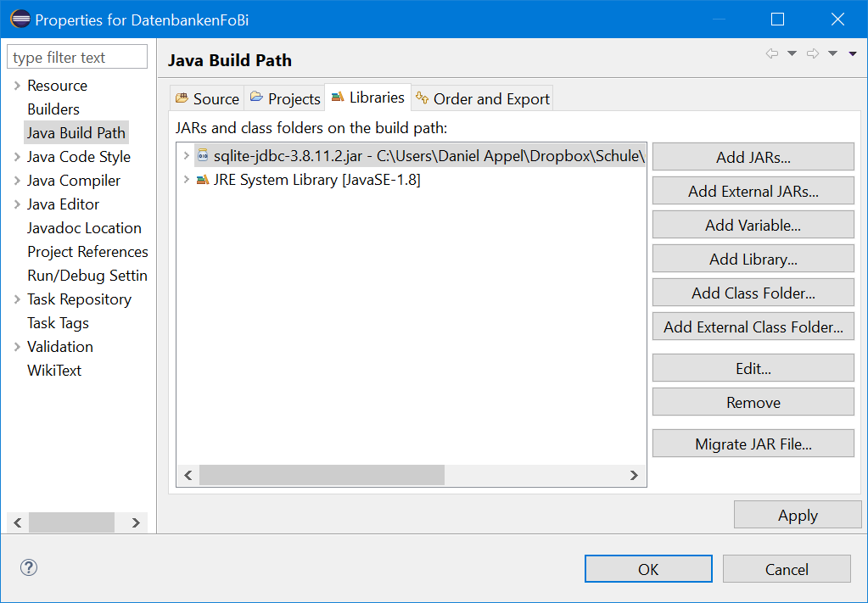The width and height of the screenshot is (868, 603).
Task: Open the back history dropdown arrow
Action: click(x=792, y=53)
